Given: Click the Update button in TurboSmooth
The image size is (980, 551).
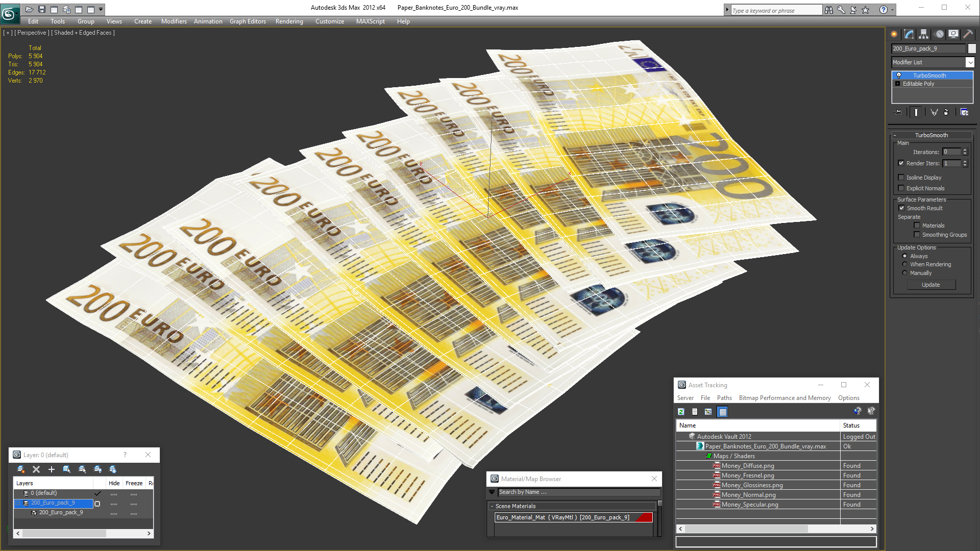Looking at the screenshot, I should (931, 285).
